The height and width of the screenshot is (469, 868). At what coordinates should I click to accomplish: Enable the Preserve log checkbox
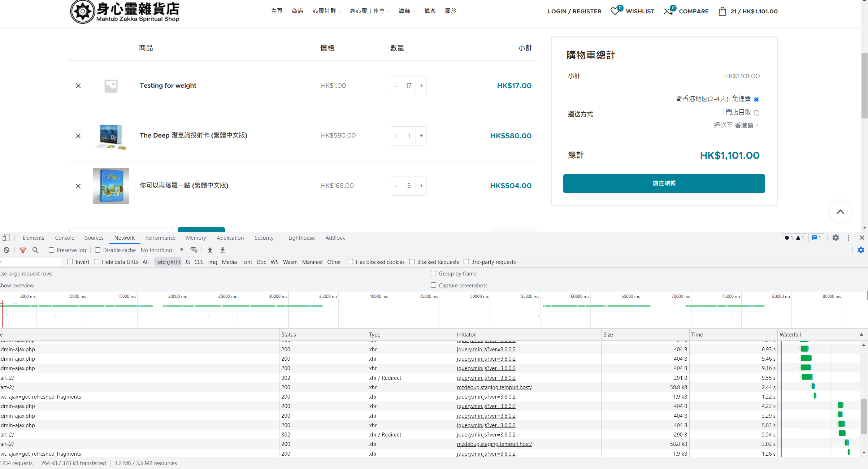coord(52,250)
